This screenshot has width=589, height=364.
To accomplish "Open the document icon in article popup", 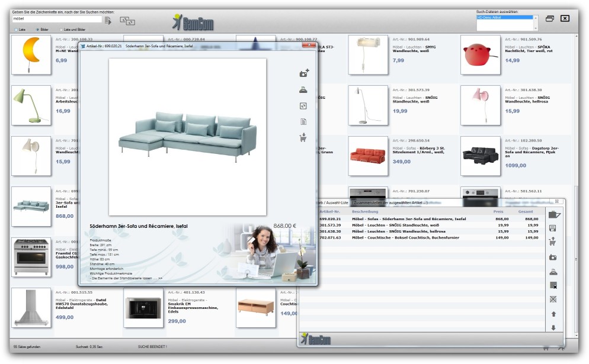I will [x=303, y=122].
